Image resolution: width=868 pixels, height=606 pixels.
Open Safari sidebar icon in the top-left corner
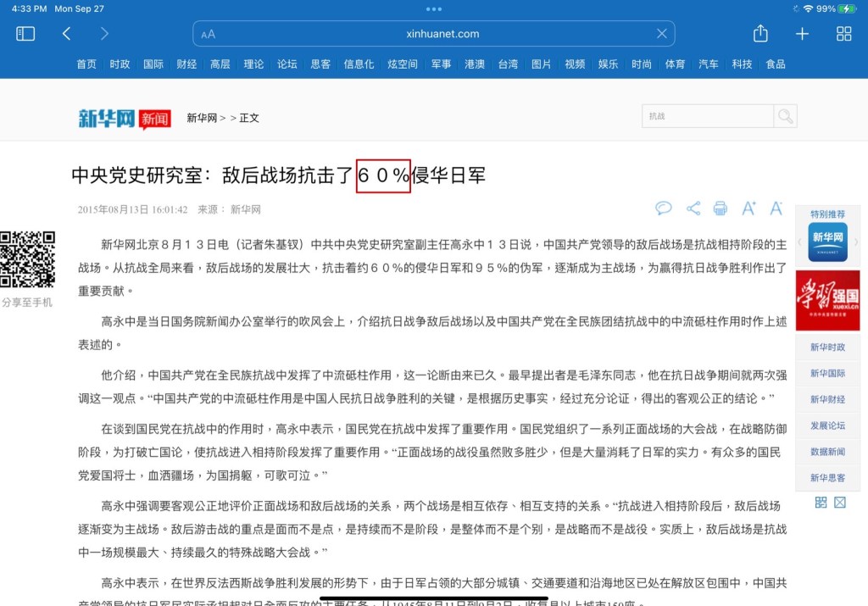pyautogui.click(x=25, y=34)
